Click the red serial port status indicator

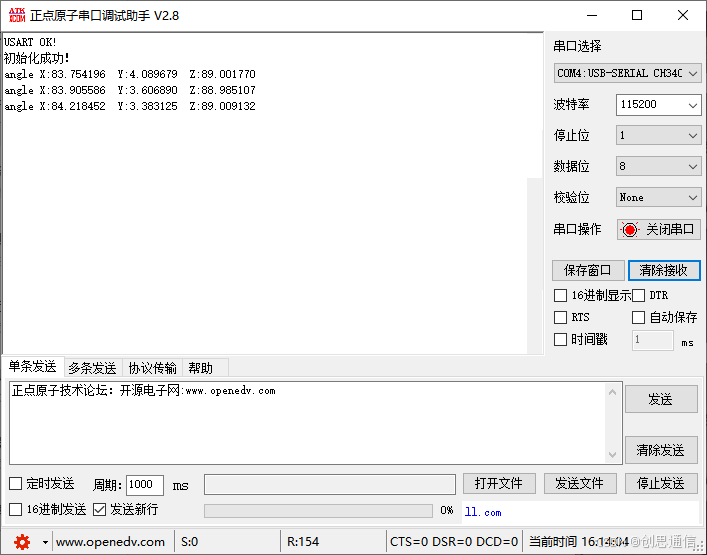click(x=629, y=229)
